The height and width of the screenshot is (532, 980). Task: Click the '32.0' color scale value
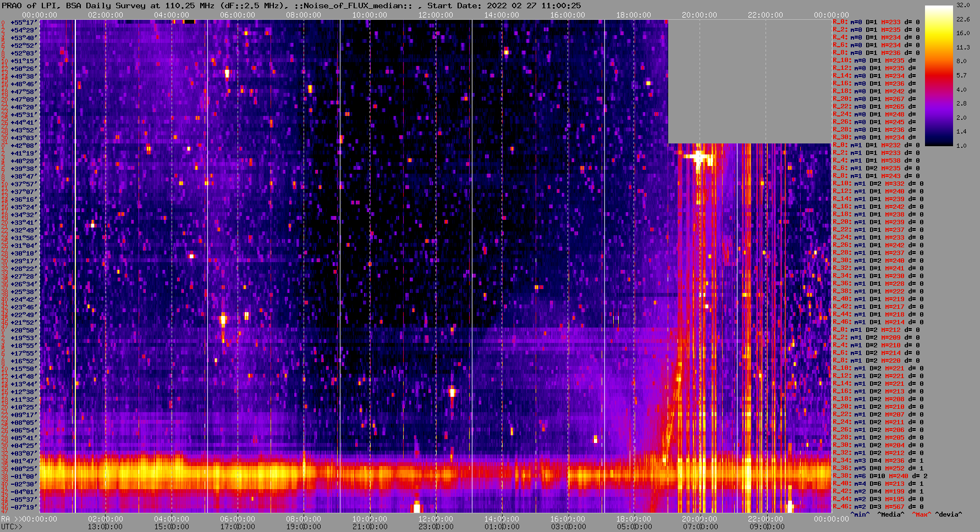(963, 5)
